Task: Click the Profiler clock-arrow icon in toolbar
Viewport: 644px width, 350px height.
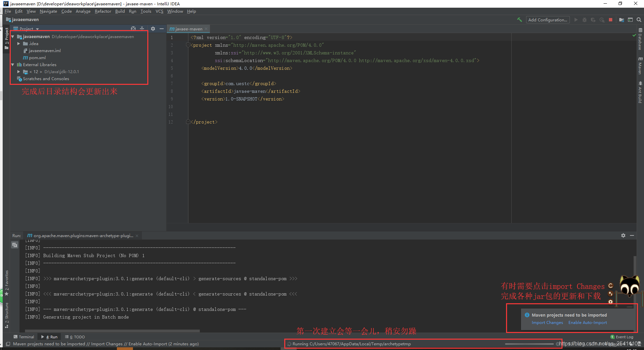Action: pos(602,20)
